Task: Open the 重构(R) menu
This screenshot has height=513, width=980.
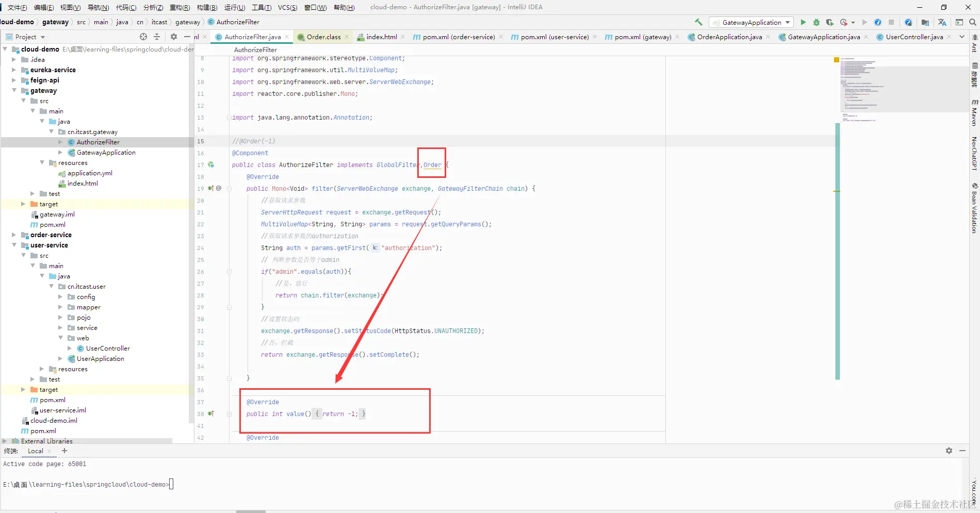Action: (x=180, y=7)
